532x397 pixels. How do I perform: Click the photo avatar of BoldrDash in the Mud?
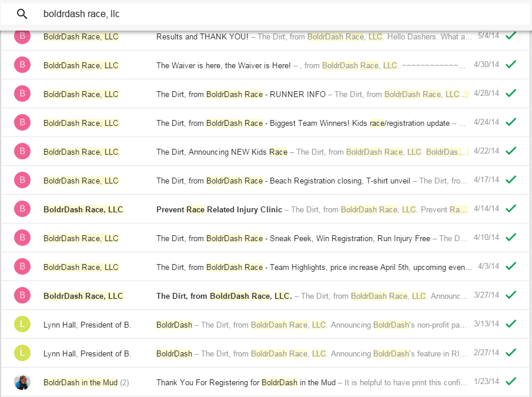point(22,382)
